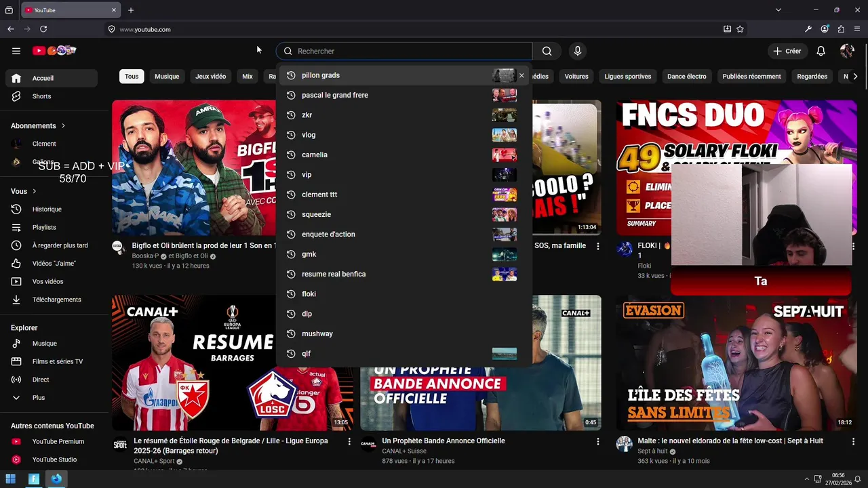Select the Mix filter chip
Screen dimensions: 868x488
248,77
